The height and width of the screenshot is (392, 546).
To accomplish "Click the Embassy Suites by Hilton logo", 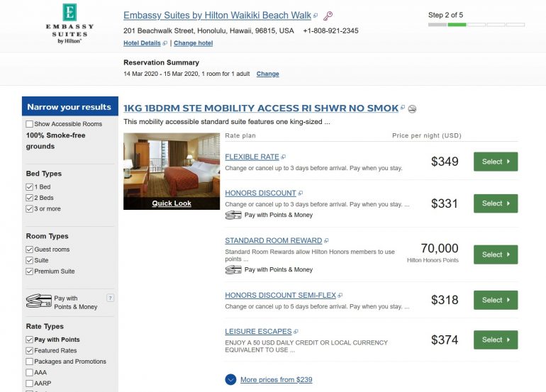I will point(69,23).
